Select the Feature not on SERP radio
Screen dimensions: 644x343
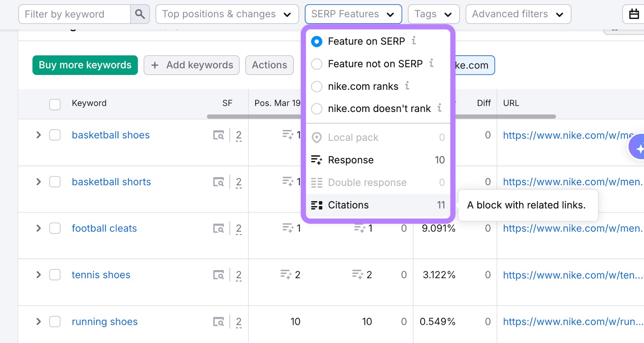pyautogui.click(x=317, y=64)
